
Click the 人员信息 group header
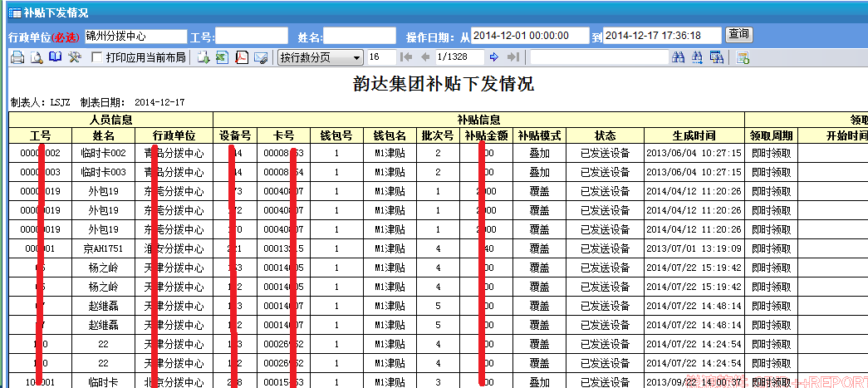111,120
